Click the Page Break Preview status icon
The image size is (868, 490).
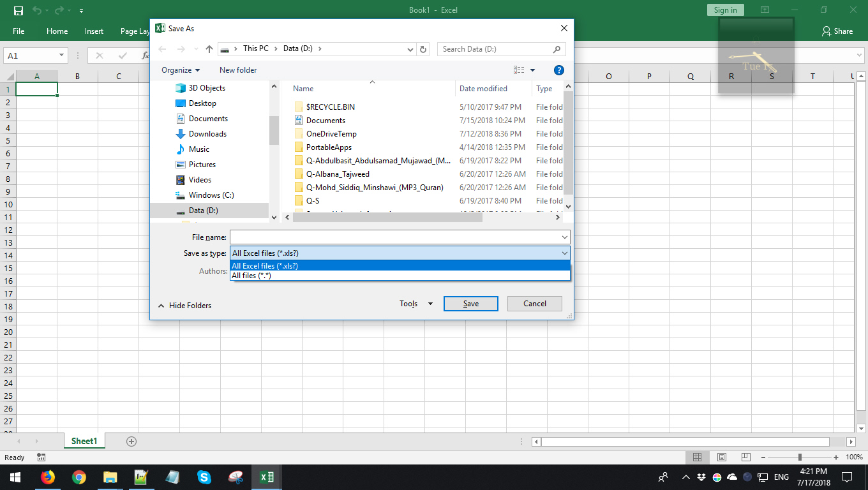(x=745, y=457)
